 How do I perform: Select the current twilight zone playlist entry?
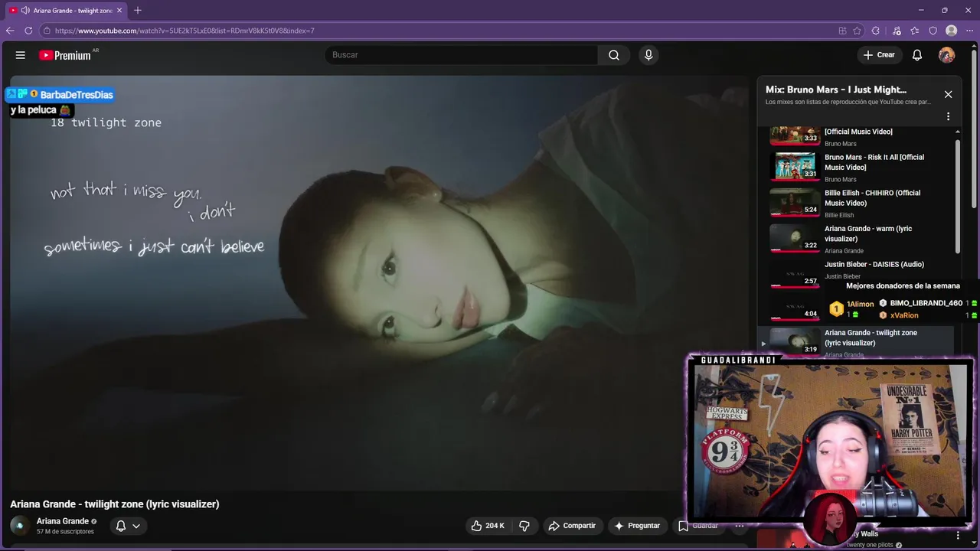[856, 341]
